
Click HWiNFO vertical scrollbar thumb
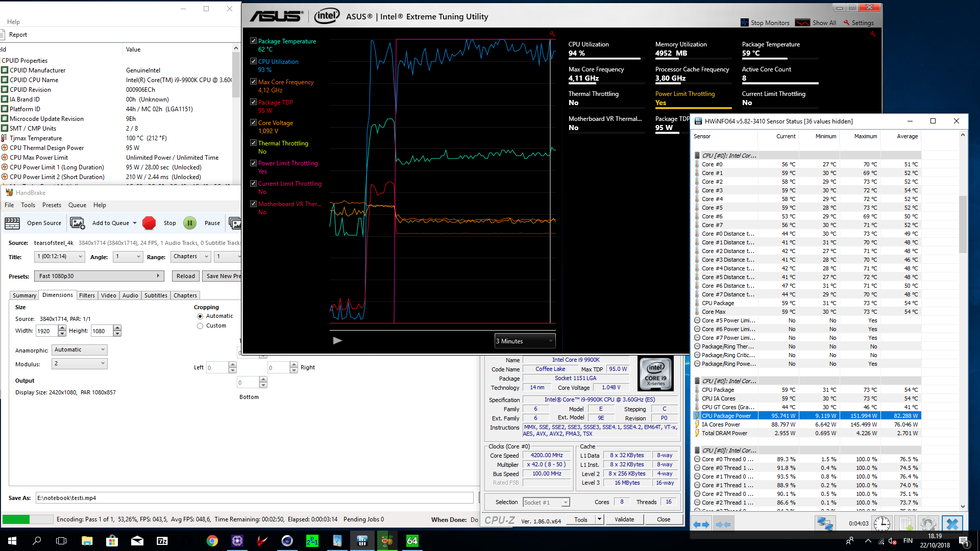(x=963, y=224)
